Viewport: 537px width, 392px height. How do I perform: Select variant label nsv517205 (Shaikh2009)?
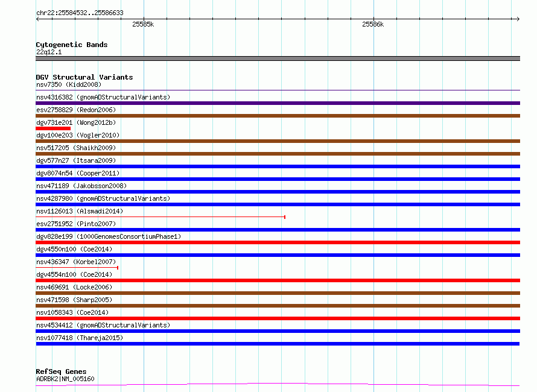click(76, 148)
